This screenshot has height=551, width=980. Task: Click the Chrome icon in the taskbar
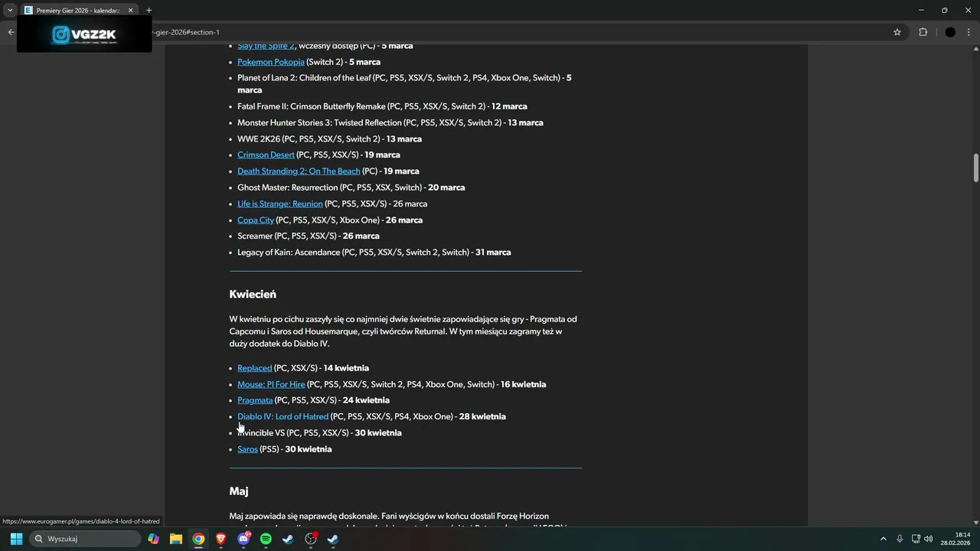click(x=198, y=539)
